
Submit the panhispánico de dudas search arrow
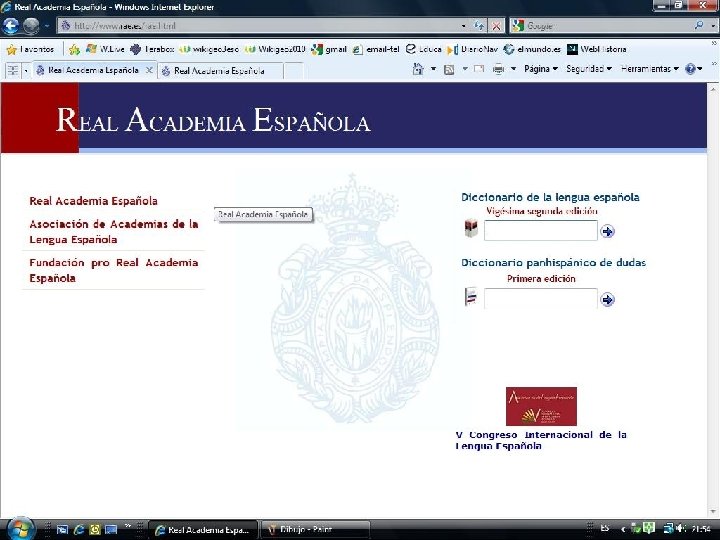pos(608,300)
